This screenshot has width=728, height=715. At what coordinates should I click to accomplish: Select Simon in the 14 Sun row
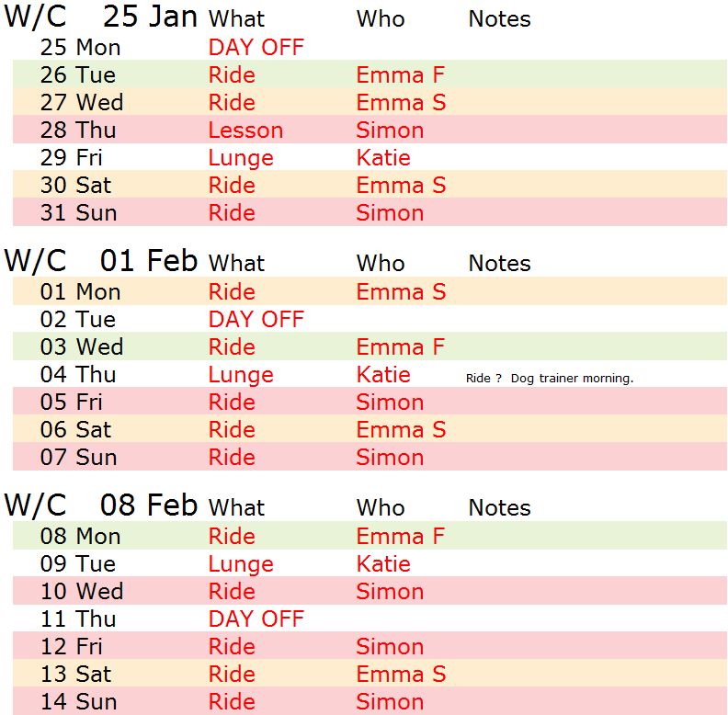(390, 702)
